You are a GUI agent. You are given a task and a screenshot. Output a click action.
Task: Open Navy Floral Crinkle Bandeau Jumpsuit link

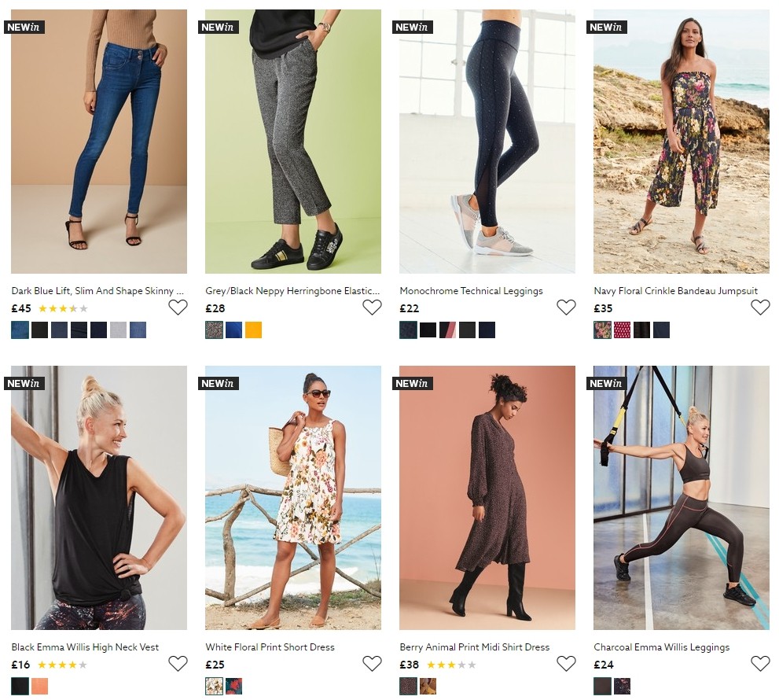tap(675, 291)
